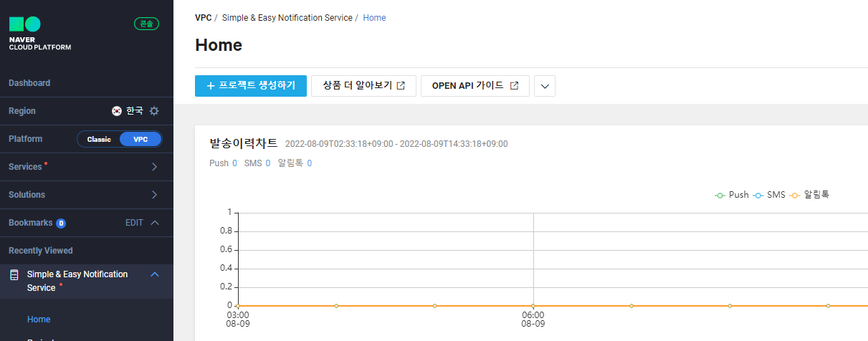Screen dimensions: 868x341
Task: Click the Region label in sidebar
Action: pos(22,111)
